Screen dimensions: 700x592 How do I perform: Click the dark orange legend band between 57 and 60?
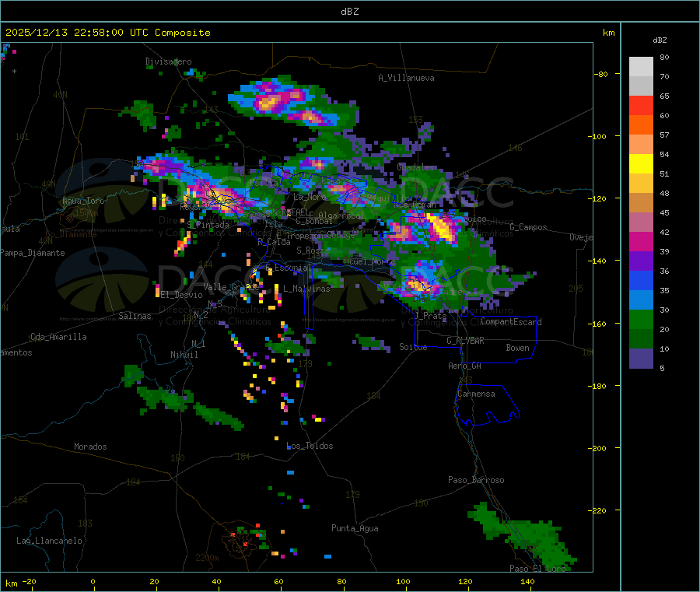[x=641, y=125]
